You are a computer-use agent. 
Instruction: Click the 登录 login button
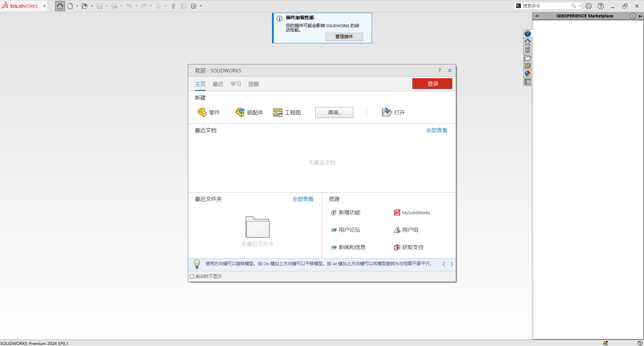click(432, 83)
